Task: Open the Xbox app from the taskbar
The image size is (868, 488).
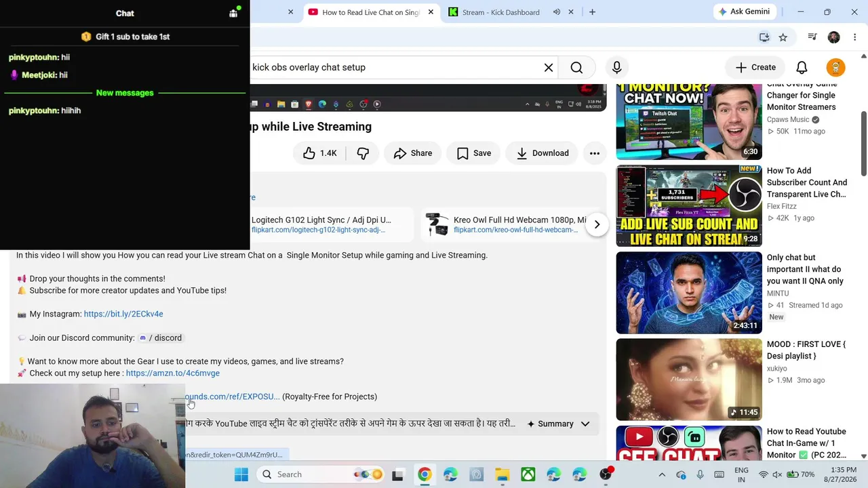Action: pos(528,474)
